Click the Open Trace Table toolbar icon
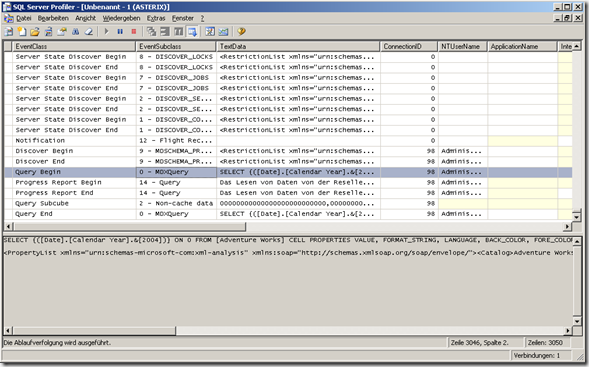This screenshot has width=589, height=367. click(x=48, y=32)
